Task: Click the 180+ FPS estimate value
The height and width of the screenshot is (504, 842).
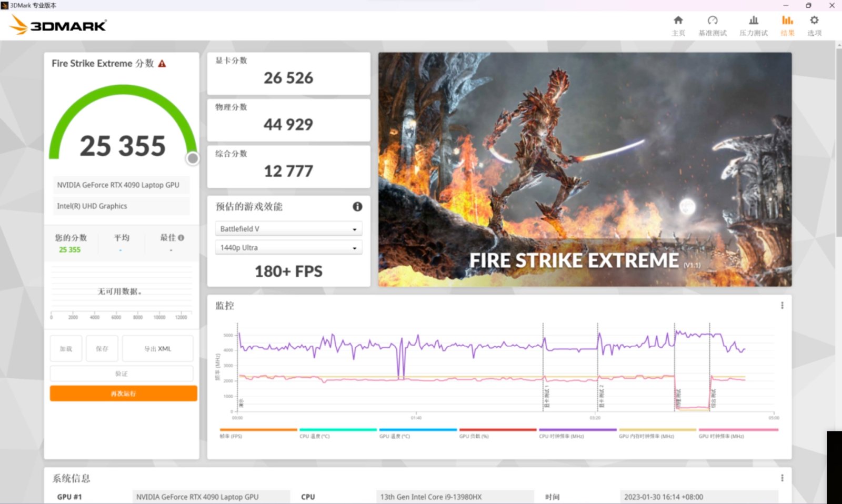Action: pyautogui.click(x=288, y=271)
